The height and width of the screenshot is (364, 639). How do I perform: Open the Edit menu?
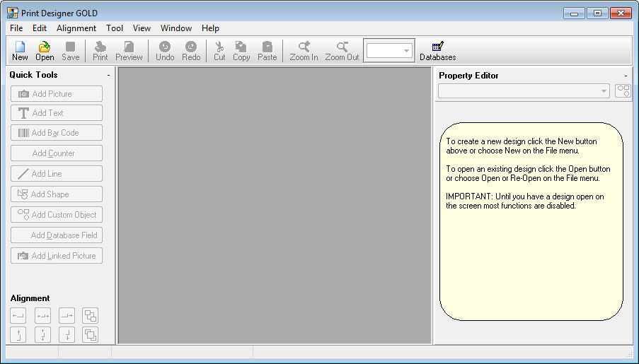click(x=40, y=28)
